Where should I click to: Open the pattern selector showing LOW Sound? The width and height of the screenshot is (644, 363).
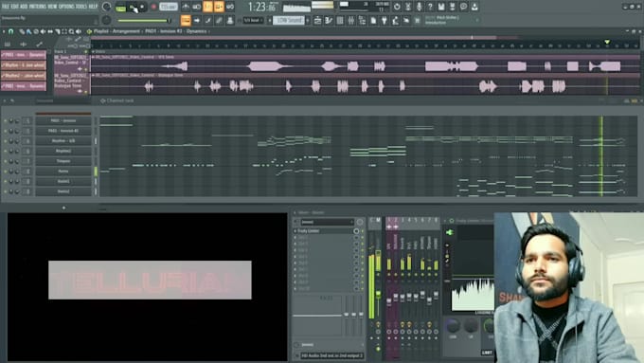click(288, 20)
